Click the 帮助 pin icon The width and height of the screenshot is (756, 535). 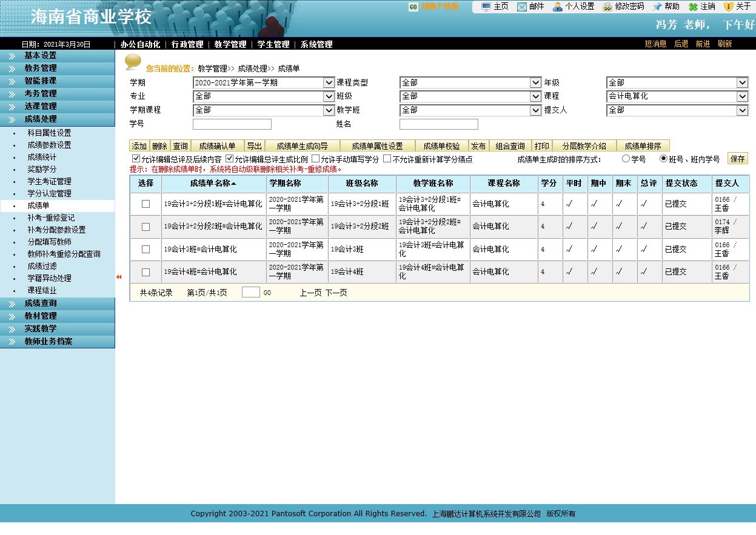(x=657, y=7)
